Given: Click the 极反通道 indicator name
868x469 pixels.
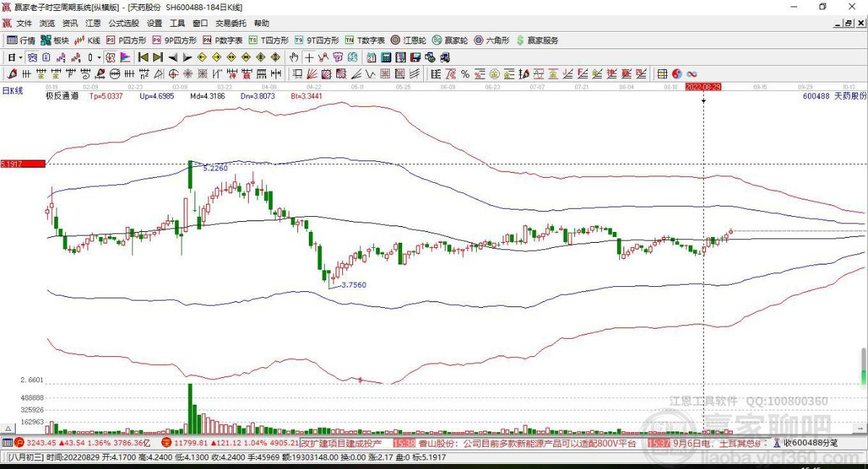Looking at the screenshot, I should tap(61, 95).
